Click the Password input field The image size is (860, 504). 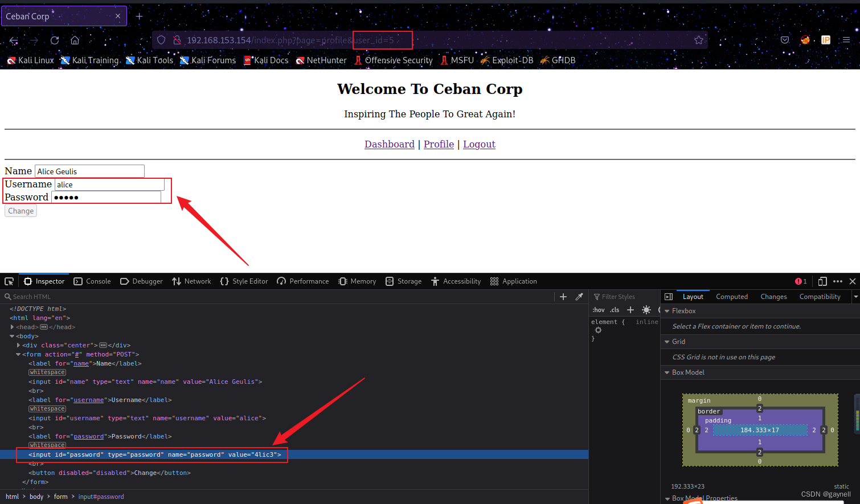(x=106, y=197)
